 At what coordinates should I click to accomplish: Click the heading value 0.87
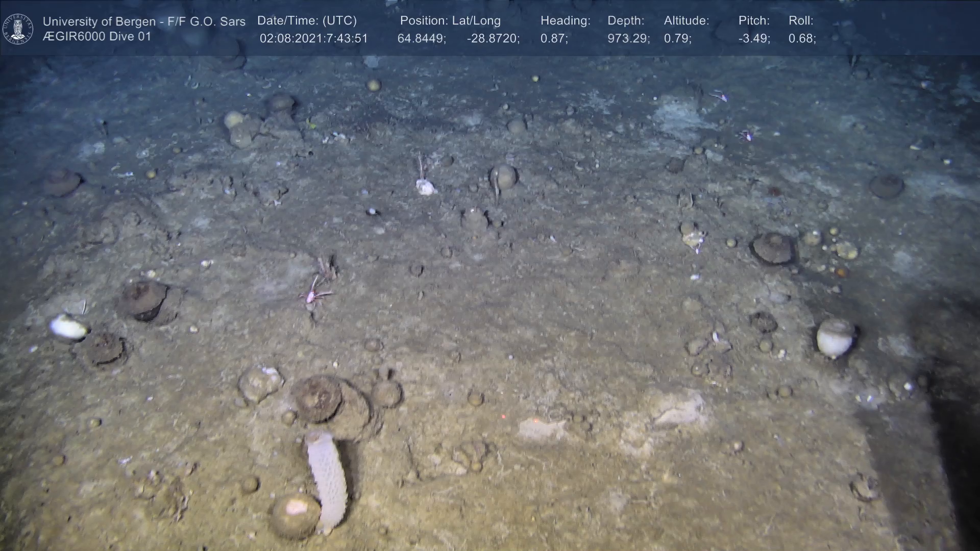tap(554, 39)
